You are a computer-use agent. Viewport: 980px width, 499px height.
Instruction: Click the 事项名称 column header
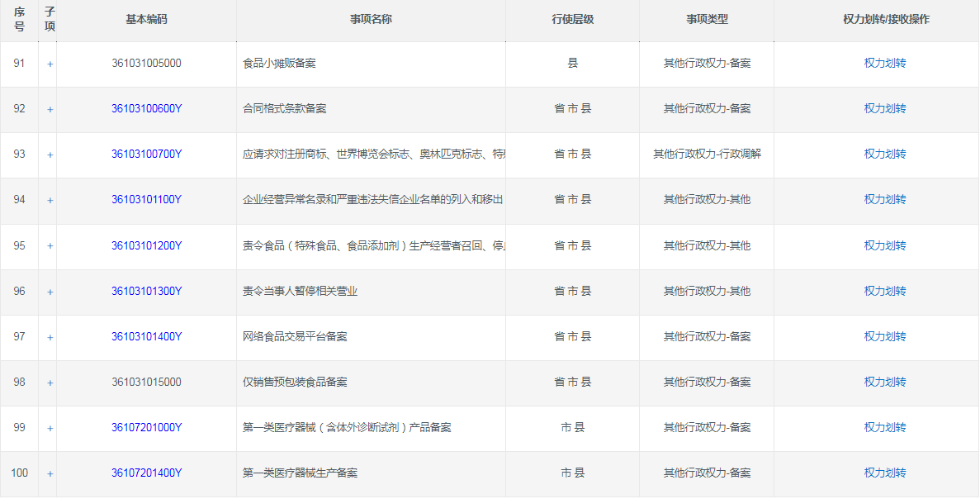tap(371, 20)
